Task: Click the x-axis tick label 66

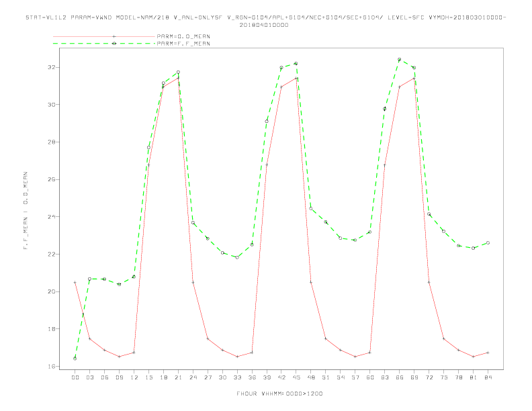Action: tap(400, 377)
